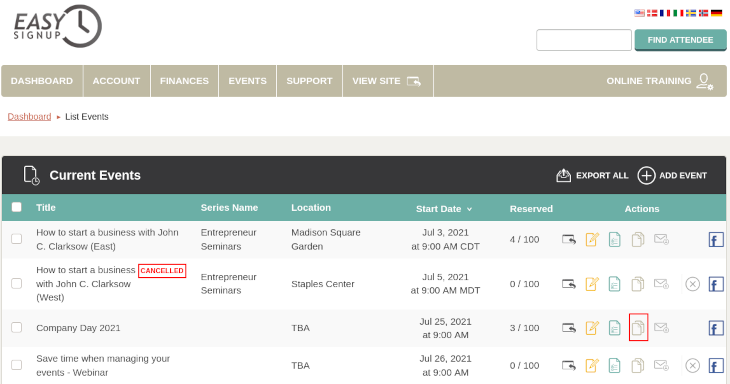Open the Finances menu
This screenshot has height=384, width=730.
point(184,81)
